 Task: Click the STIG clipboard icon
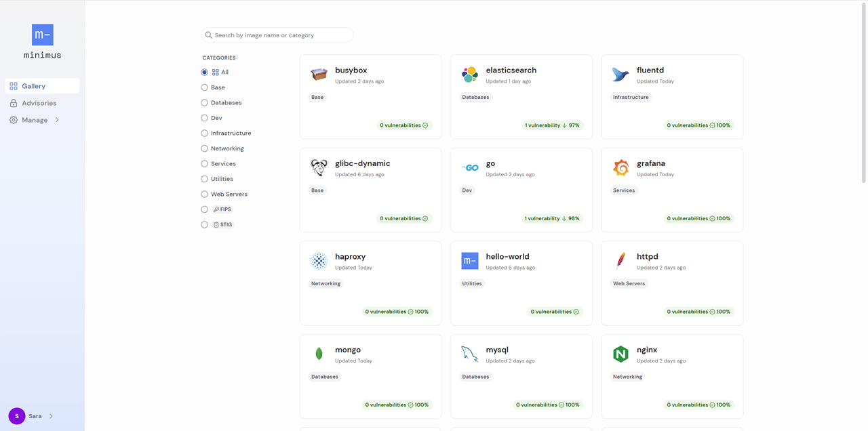[x=216, y=224]
